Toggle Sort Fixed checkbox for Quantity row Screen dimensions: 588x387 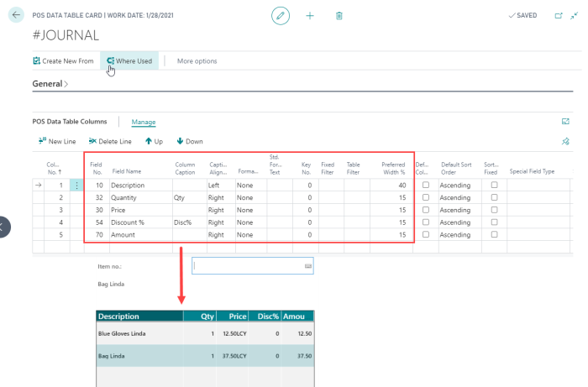494,197
